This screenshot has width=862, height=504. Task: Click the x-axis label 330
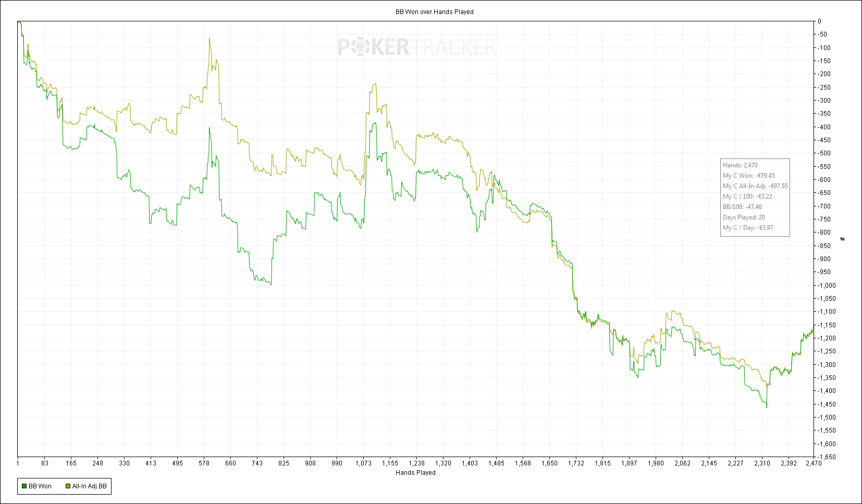pos(124,463)
